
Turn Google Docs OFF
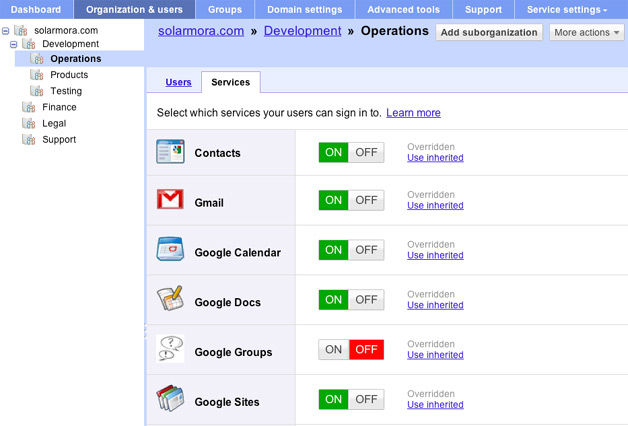pos(366,299)
